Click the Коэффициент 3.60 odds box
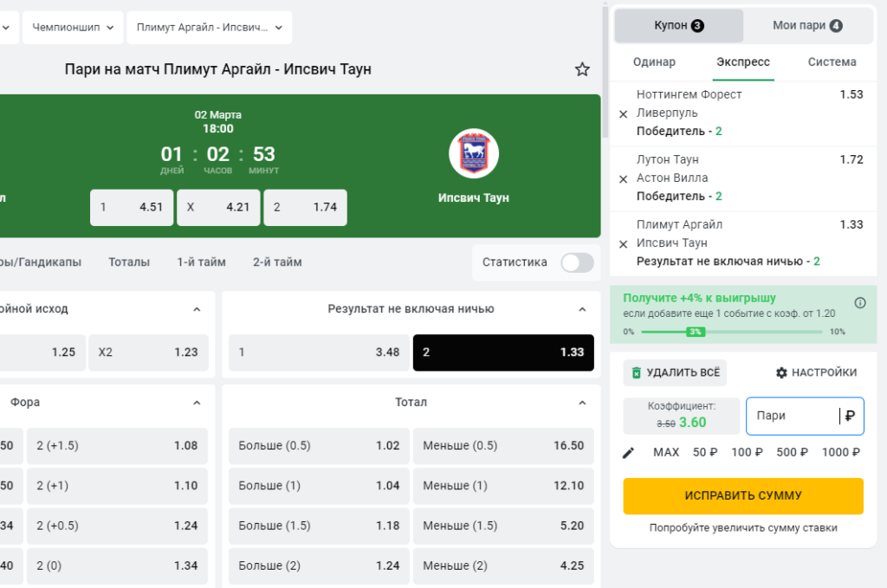 click(682, 417)
